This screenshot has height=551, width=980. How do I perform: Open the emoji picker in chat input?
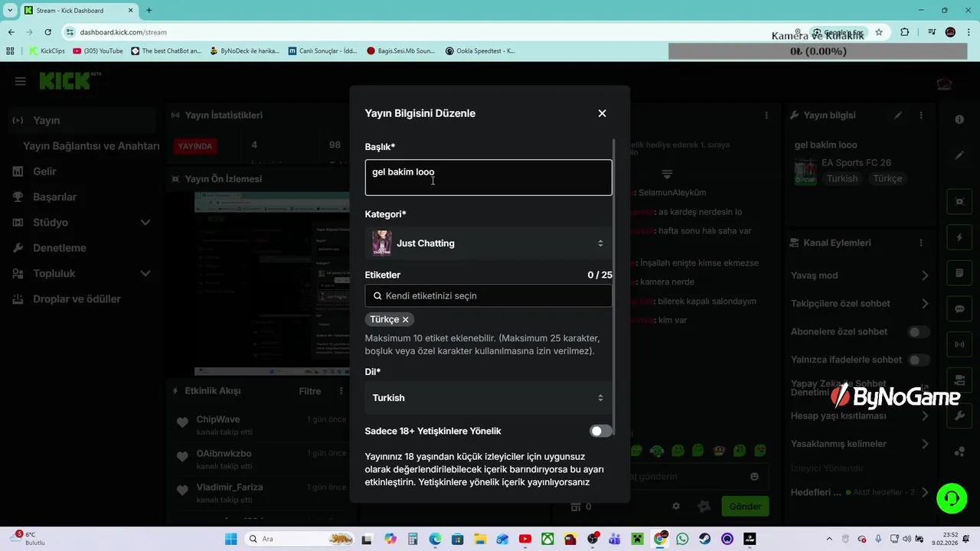pos(754,477)
